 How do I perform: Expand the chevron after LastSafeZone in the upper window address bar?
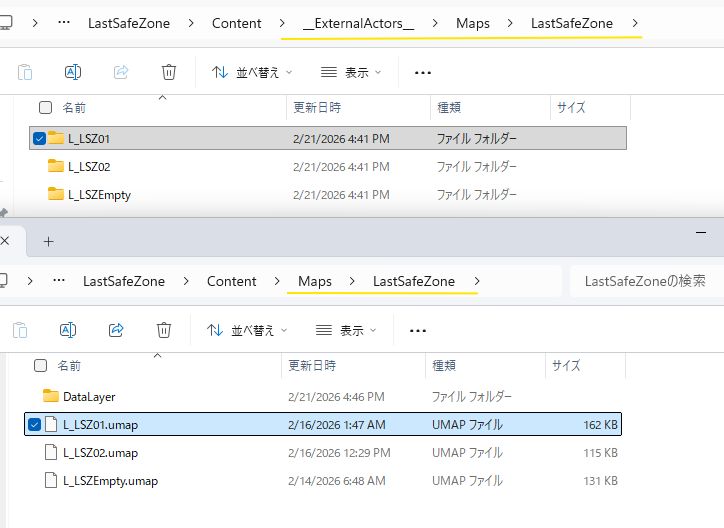pos(635,23)
